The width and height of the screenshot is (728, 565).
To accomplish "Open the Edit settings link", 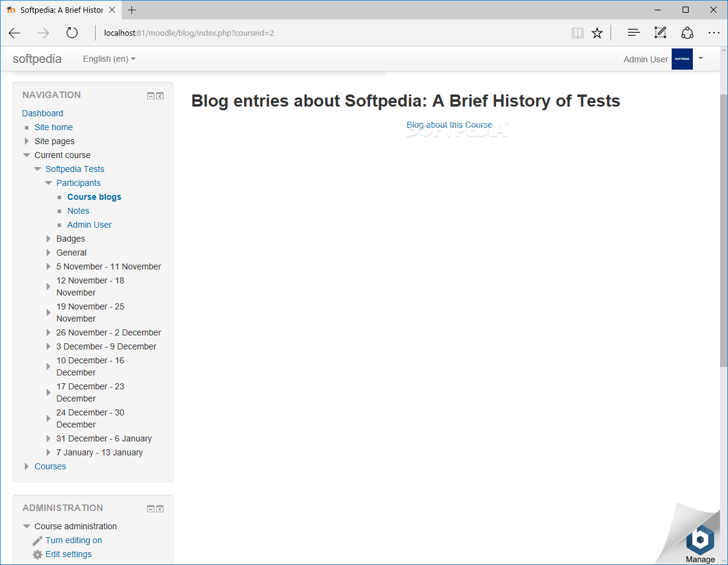I will 68,554.
